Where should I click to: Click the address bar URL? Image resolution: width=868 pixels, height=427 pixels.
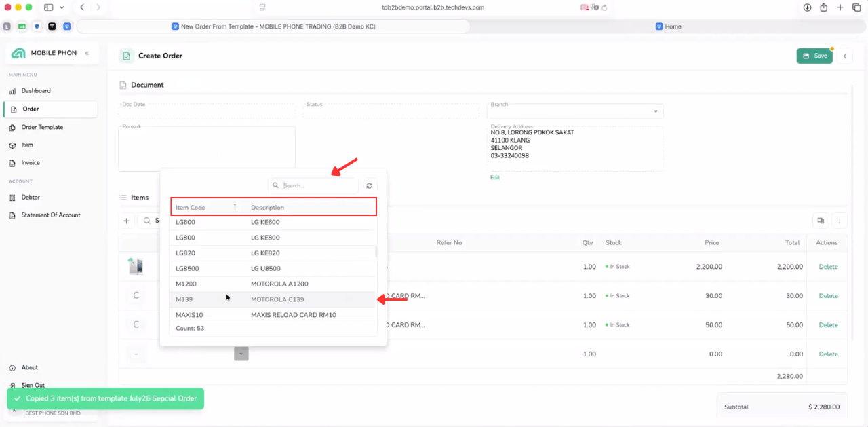point(433,7)
